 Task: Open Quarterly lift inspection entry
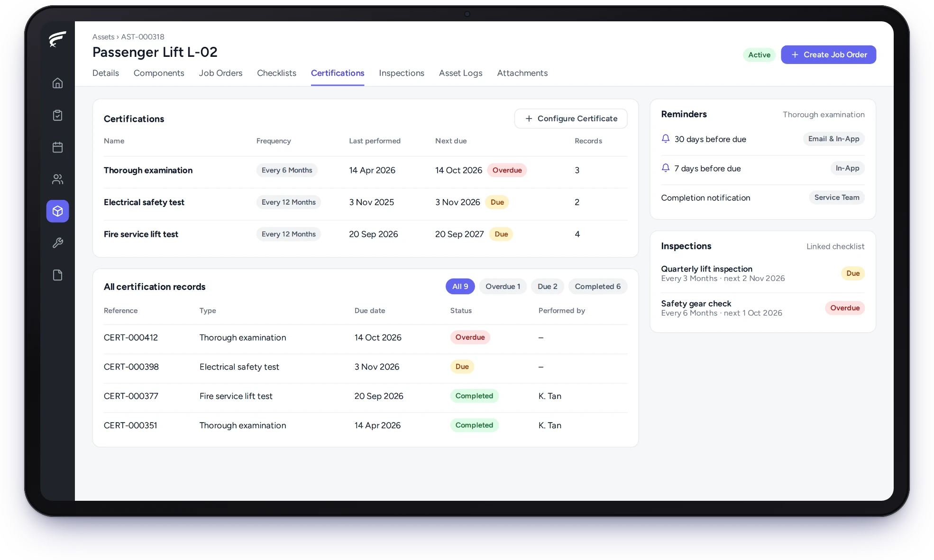(x=762, y=273)
